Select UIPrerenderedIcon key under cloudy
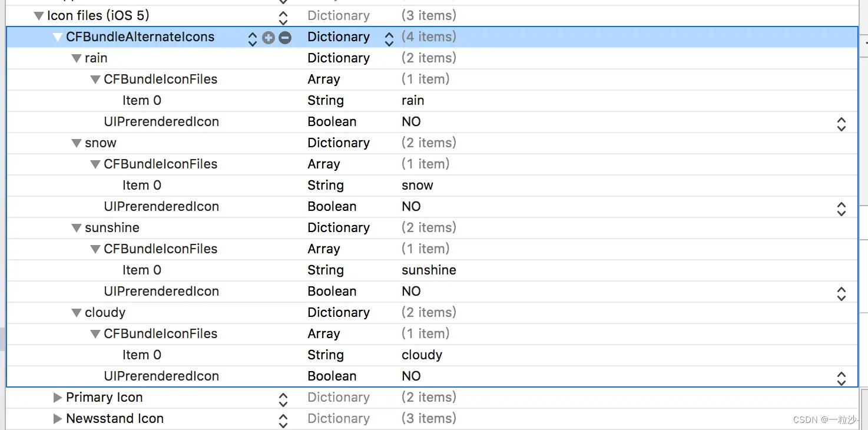The width and height of the screenshot is (868, 430). tap(161, 376)
